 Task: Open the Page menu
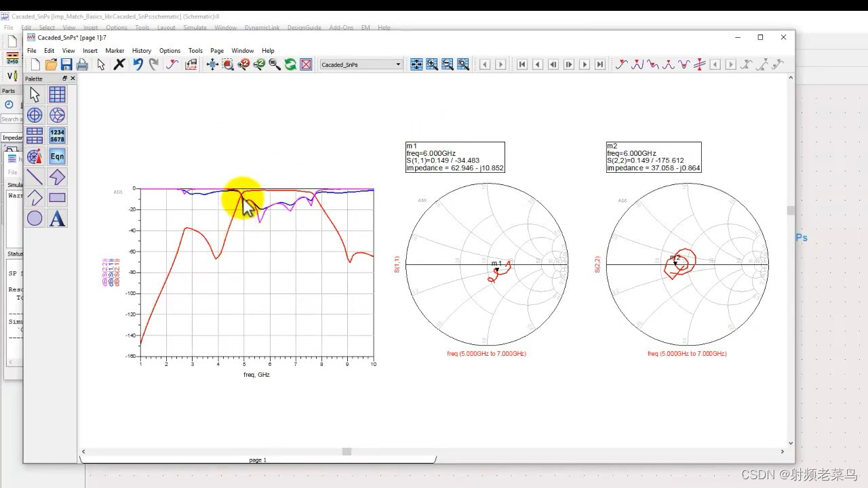click(x=217, y=51)
